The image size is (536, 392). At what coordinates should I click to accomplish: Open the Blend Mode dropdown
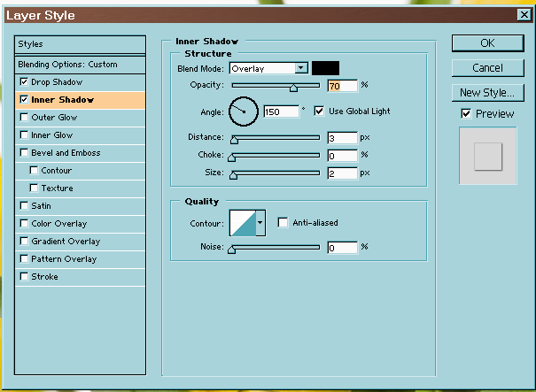[301, 68]
